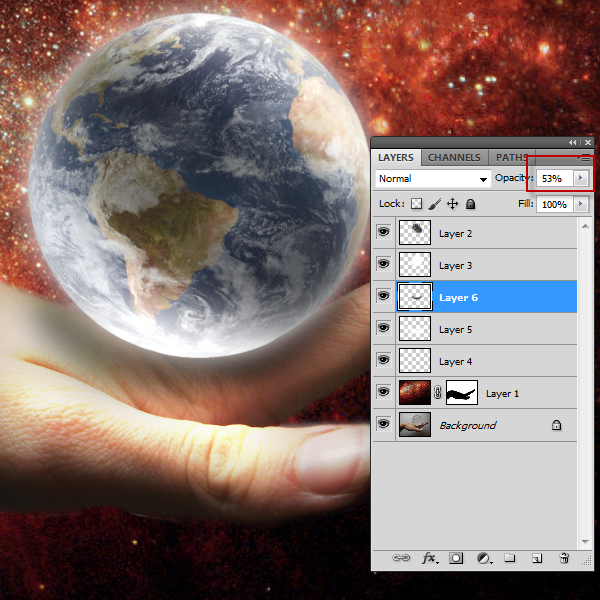
Task: Click the Opacity field showing 53%
Action: (554, 178)
